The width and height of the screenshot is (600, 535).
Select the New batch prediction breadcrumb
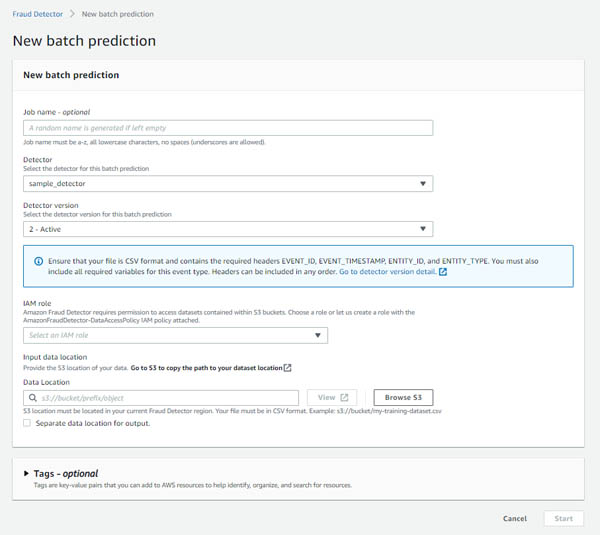pyautogui.click(x=117, y=14)
